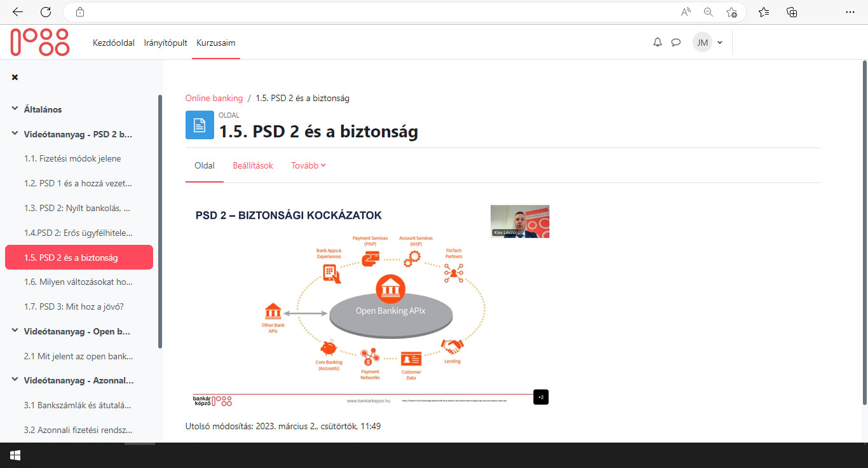Open the messages speech bubble icon

tap(676, 43)
